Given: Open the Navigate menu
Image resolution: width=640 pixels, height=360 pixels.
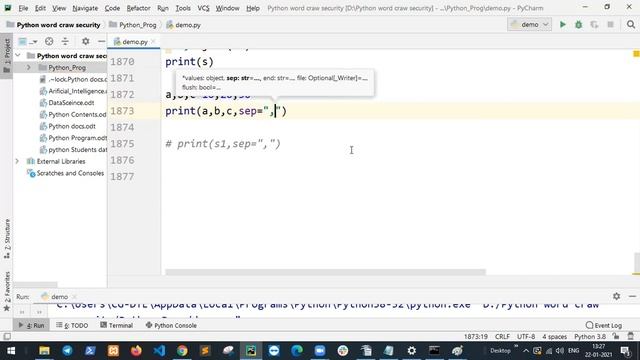Looking at the screenshot, I should point(85,8).
